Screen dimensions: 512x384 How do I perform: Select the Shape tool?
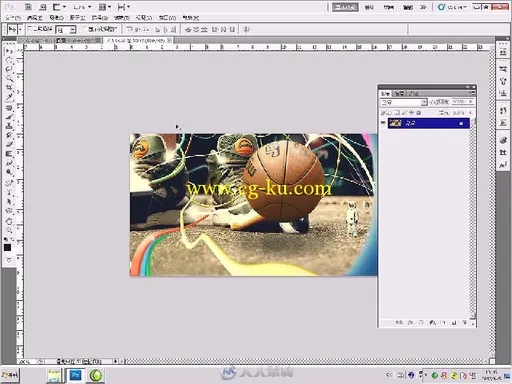9,211
